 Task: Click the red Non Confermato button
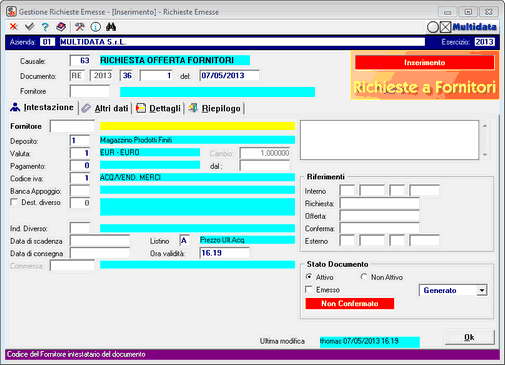[x=350, y=304]
